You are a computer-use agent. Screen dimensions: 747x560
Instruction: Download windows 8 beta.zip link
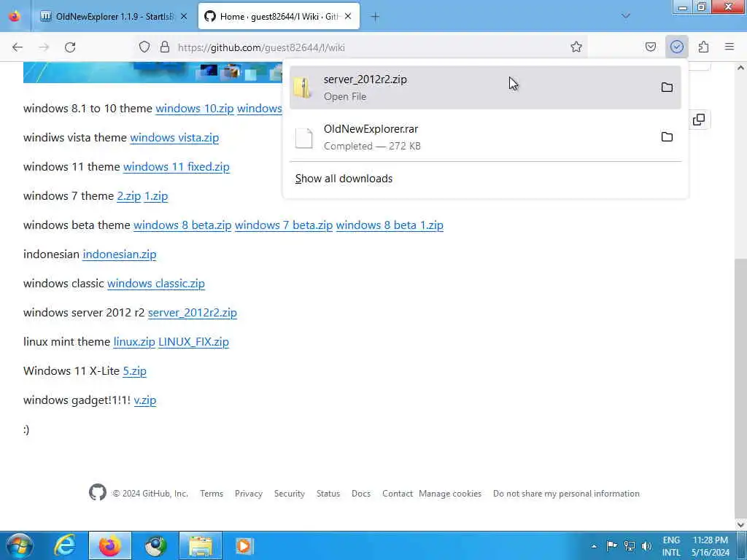click(x=182, y=225)
